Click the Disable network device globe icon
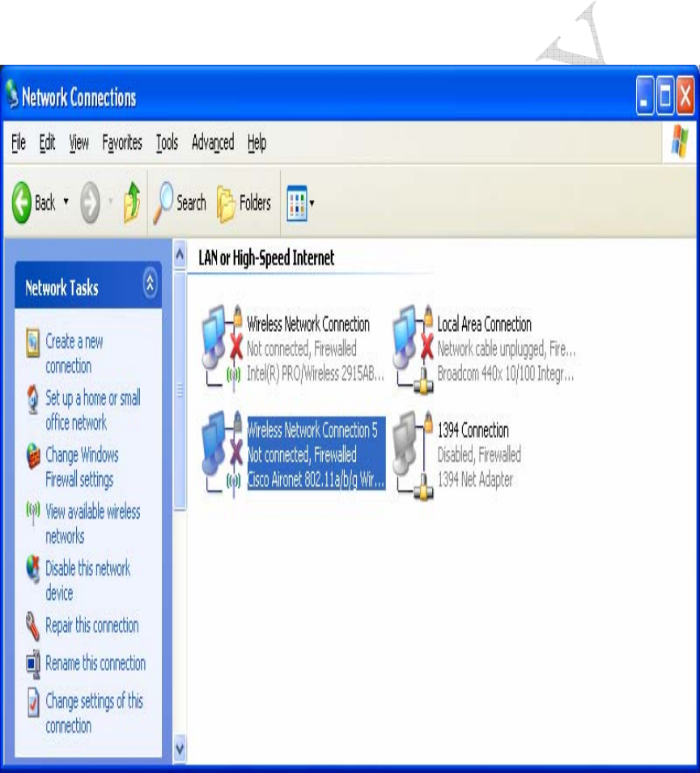The height and width of the screenshot is (773, 700). tap(33, 569)
